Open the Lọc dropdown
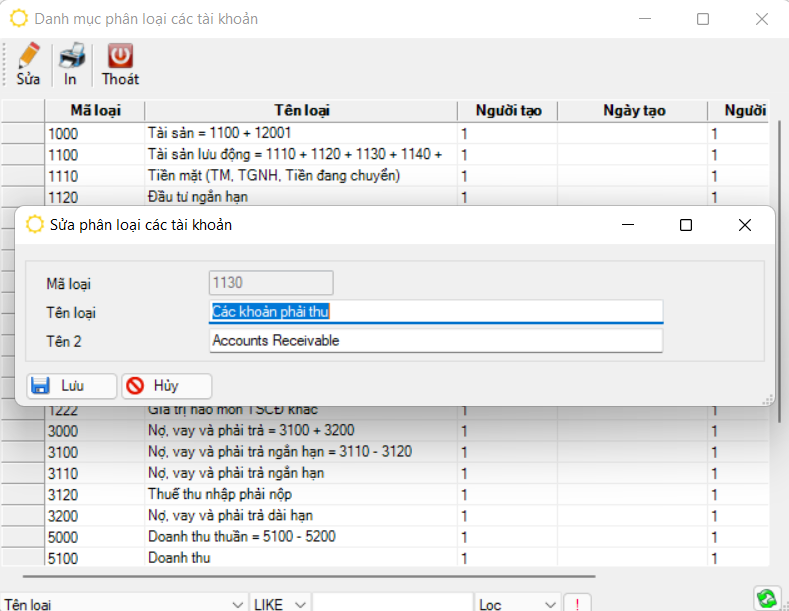 (x=547, y=604)
